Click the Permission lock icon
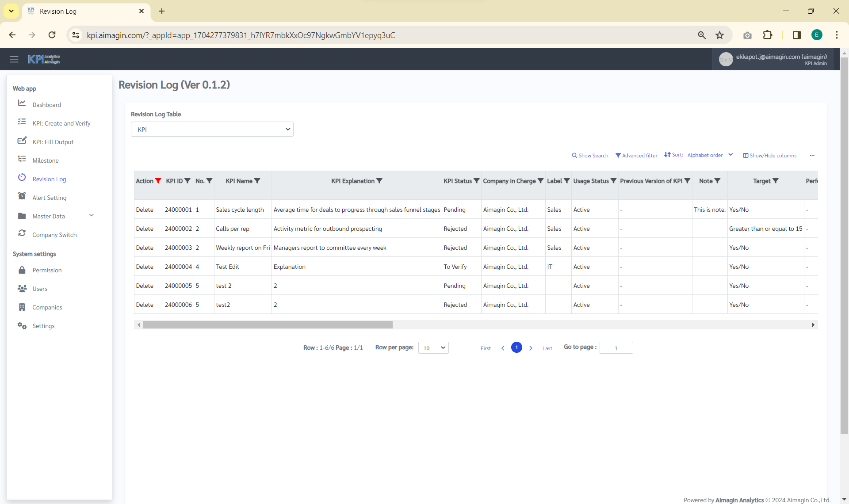The width and height of the screenshot is (849, 504). click(22, 270)
